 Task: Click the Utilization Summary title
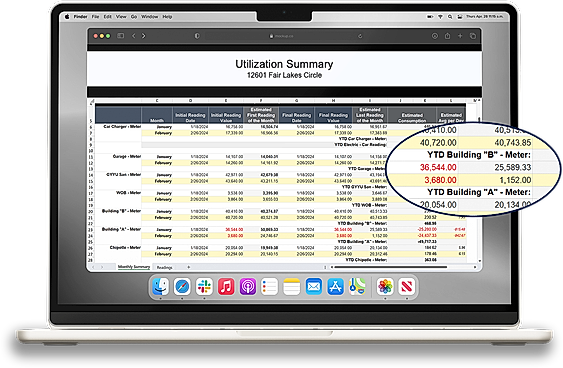[284, 64]
